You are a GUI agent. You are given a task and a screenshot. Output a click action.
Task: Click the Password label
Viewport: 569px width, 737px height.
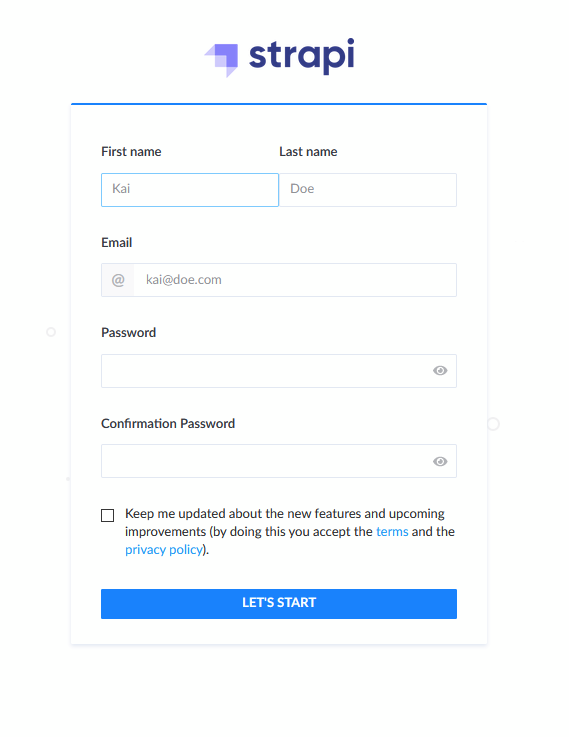(128, 333)
